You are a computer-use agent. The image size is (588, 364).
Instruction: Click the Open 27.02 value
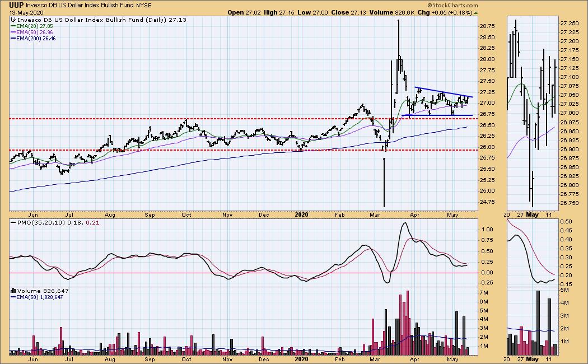click(x=244, y=12)
